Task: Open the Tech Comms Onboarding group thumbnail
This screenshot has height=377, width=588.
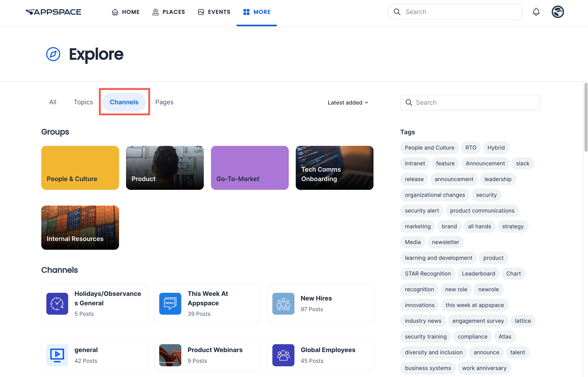Action: tap(334, 168)
